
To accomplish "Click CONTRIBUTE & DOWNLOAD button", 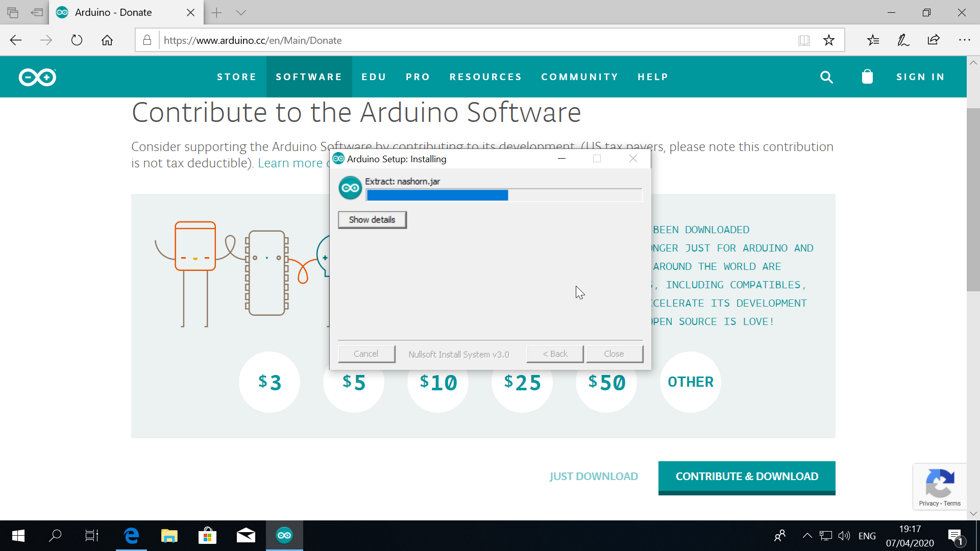I will tap(747, 478).
